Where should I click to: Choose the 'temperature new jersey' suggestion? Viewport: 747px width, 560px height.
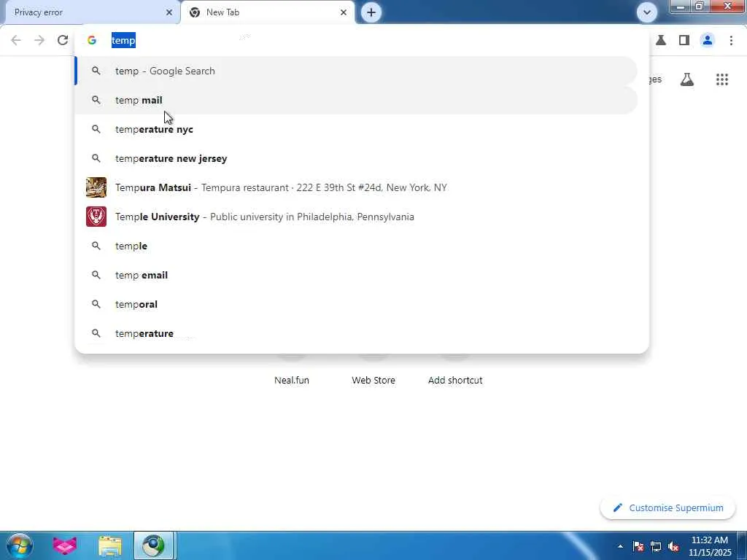point(356,158)
